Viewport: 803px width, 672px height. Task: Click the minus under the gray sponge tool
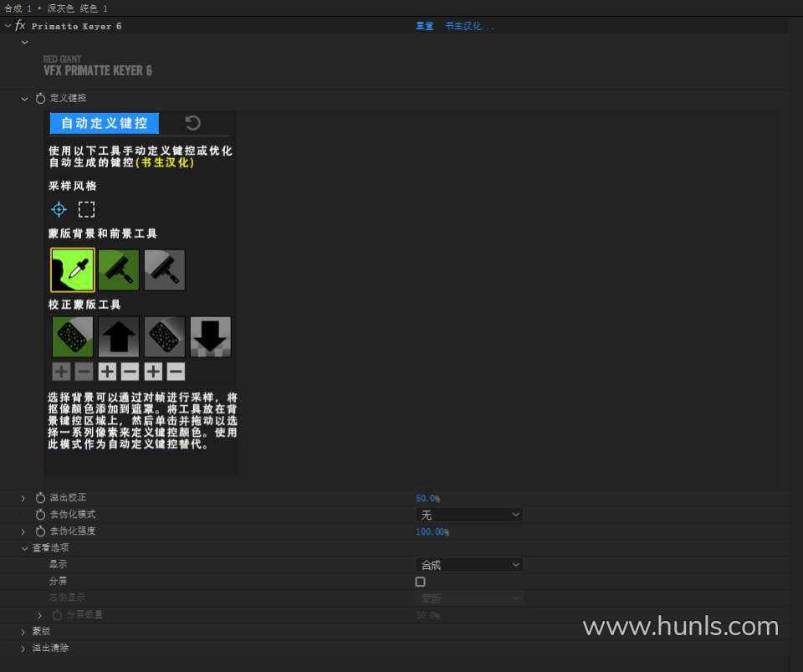click(176, 372)
